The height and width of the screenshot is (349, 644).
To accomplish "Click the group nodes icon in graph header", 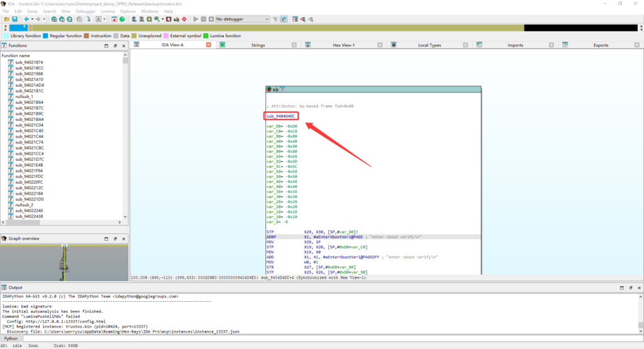I will tap(282, 89).
